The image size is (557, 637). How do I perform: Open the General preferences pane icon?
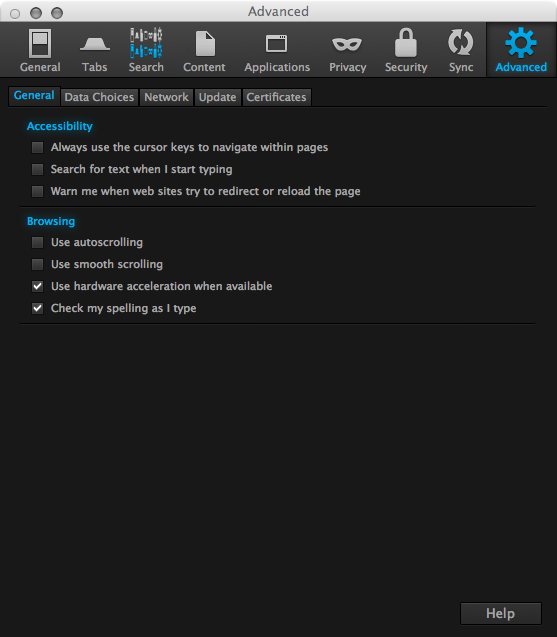pyautogui.click(x=40, y=44)
